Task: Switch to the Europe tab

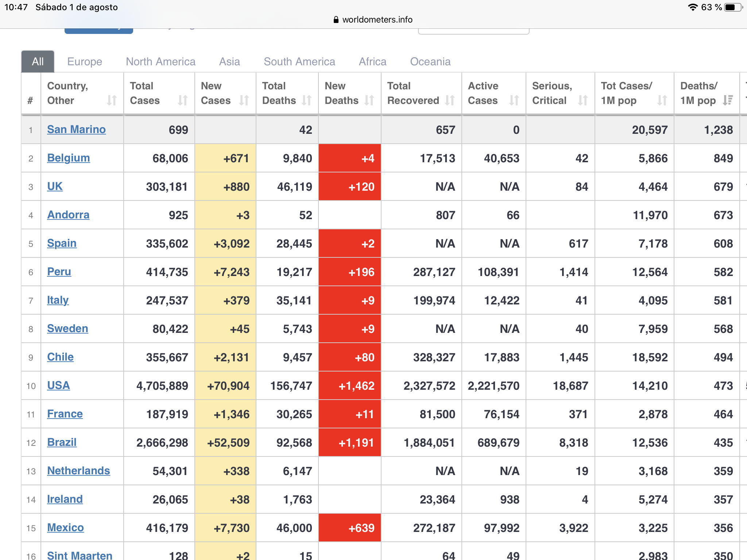Action: [x=85, y=62]
